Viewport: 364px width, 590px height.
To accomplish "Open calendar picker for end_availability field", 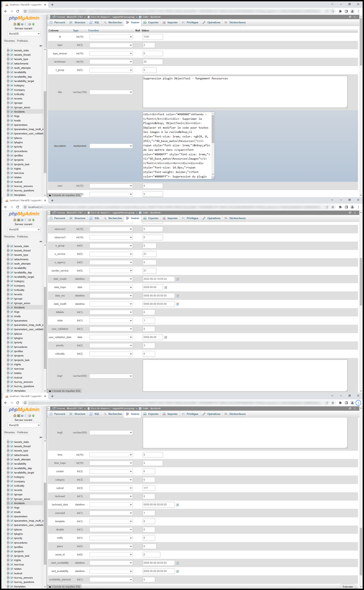I will pyautogui.click(x=177, y=571).
